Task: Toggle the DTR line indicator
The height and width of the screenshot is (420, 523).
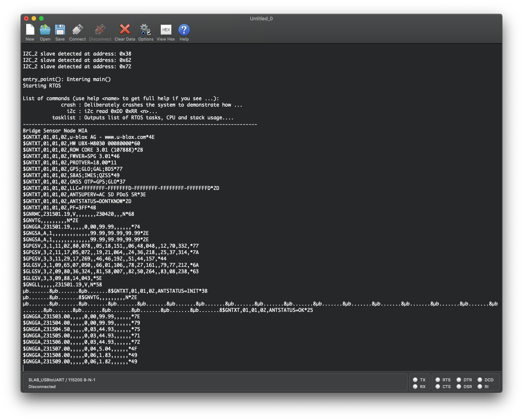Action: (x=459, y=380)
